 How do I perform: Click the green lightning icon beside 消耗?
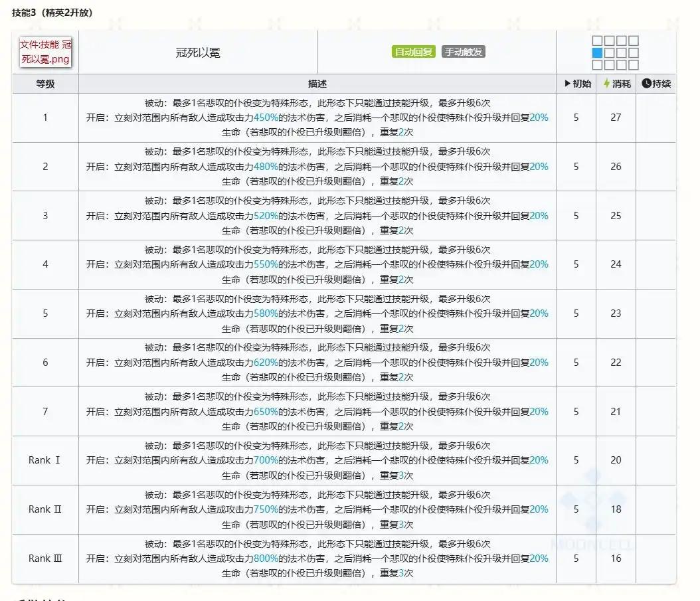pyautogui.click(x=606, y=84)
